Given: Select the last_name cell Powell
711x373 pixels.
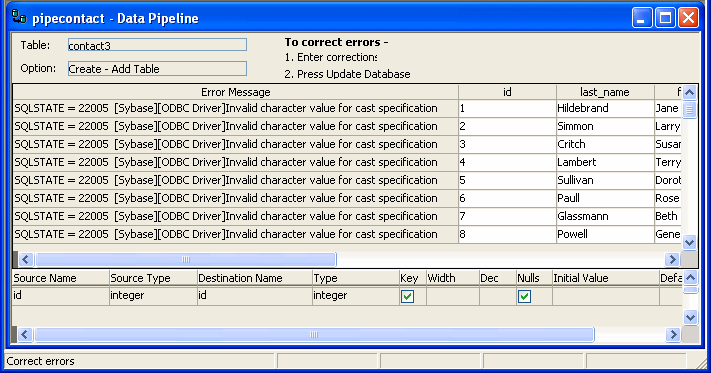Looking at the screenshot, I should tap(605, 234).
